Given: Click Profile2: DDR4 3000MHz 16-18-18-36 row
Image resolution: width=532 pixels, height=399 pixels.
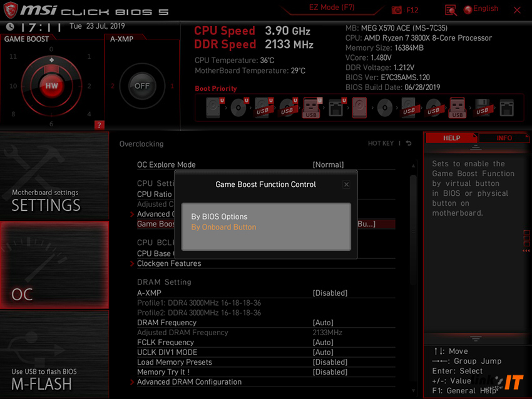Looking at the screenshot, I should 199,313.
